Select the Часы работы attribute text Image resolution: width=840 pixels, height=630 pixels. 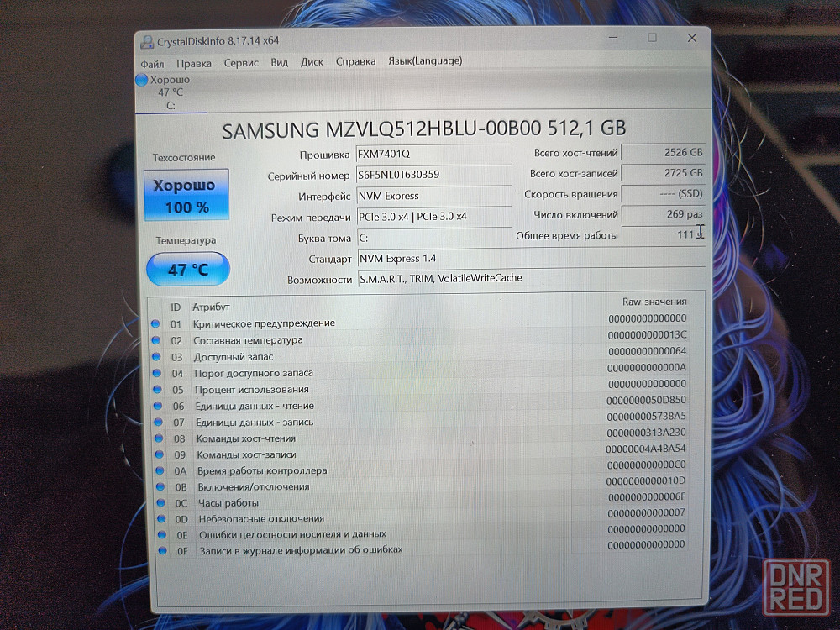click(x=228, y=503)
